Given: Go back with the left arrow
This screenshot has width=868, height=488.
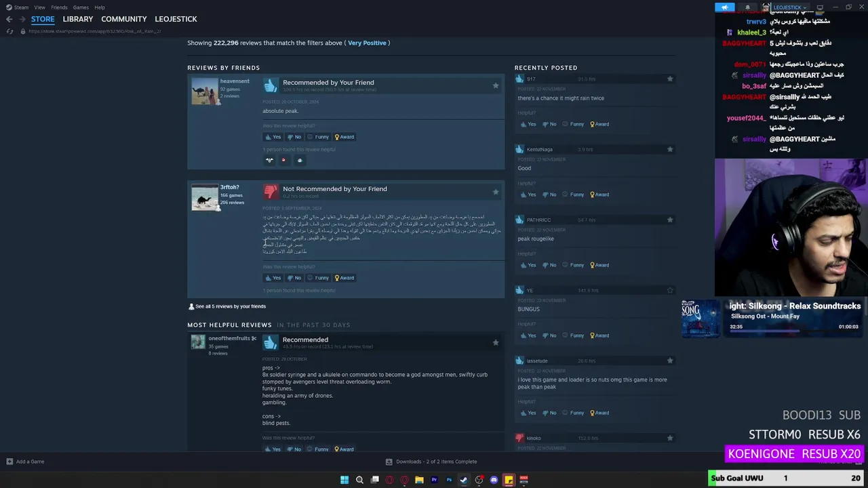Looking at the screenshot, I should 9,19.
